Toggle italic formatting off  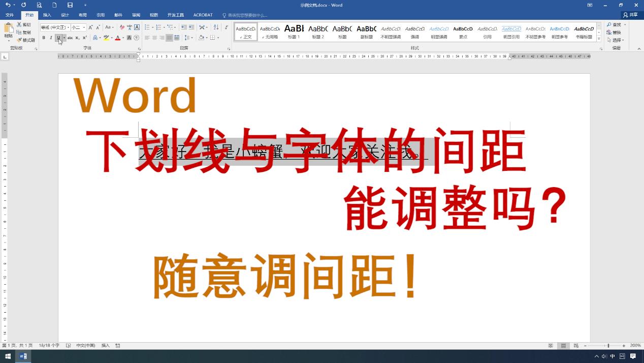pyautogui.click(x=51, y=37)
